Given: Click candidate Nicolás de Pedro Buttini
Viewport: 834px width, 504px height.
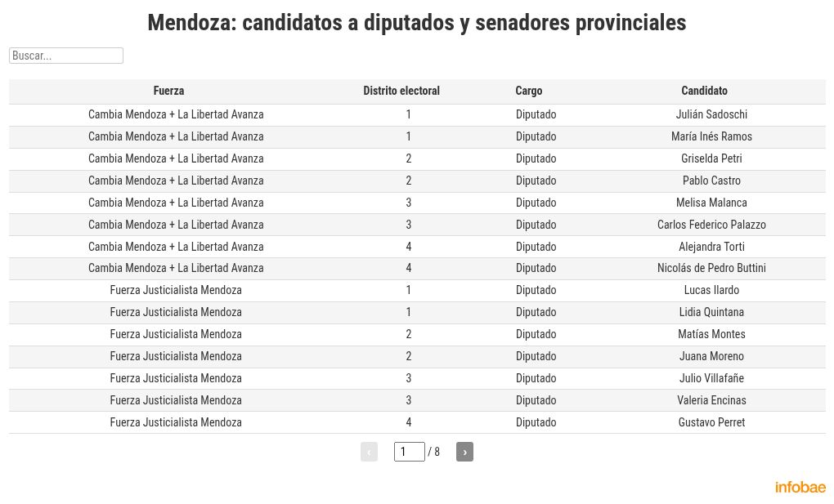Looking at the screenshot, I should click(711, 268).
